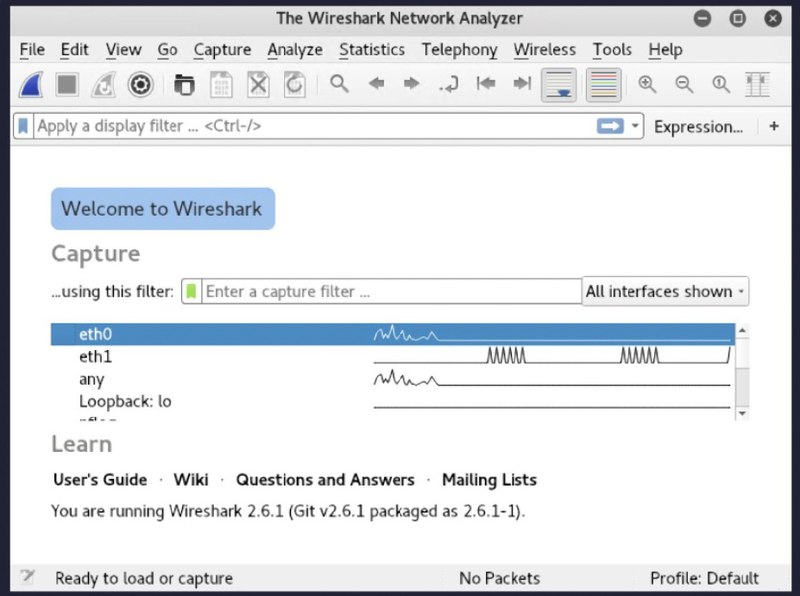Apply display filter with blue arrow
800x596 pixels.
pos(610,126)
